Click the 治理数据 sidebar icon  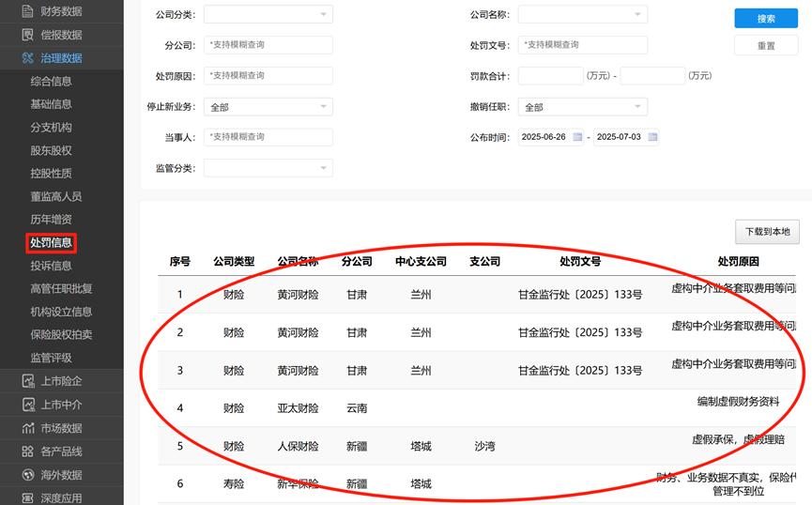click(27, 58)
